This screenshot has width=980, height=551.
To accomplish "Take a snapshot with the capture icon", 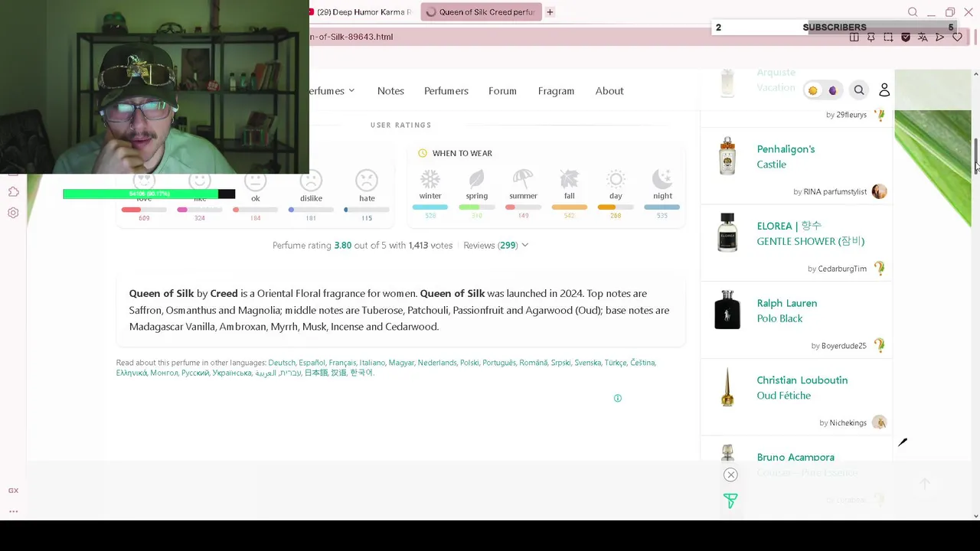I will click(x=888, y=37).
